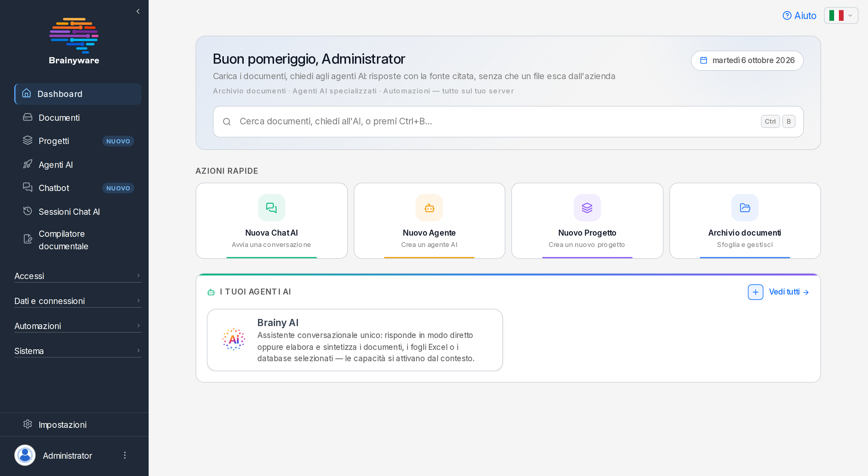This screenshot has width=868, height=476.
Task: Click the Brainy AI agent logo
Action: coord(234,339)
